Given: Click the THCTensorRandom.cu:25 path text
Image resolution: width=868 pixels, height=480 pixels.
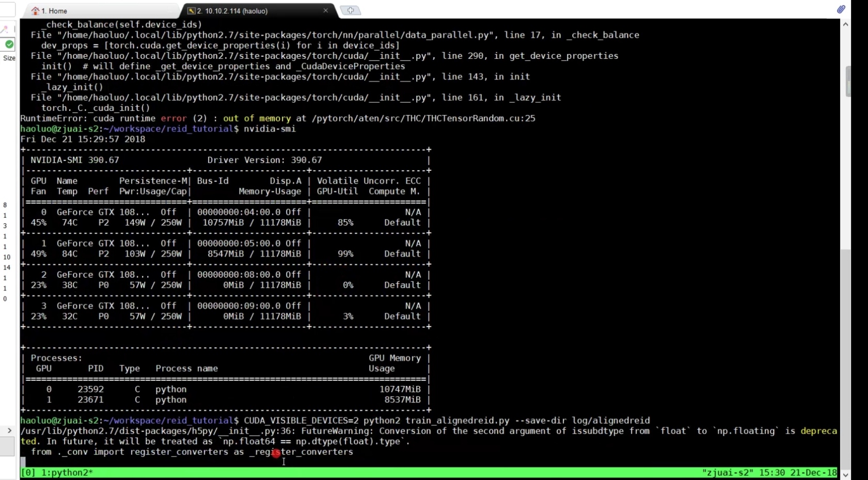Looking at the screenshot, I should [x=480, y=118].
